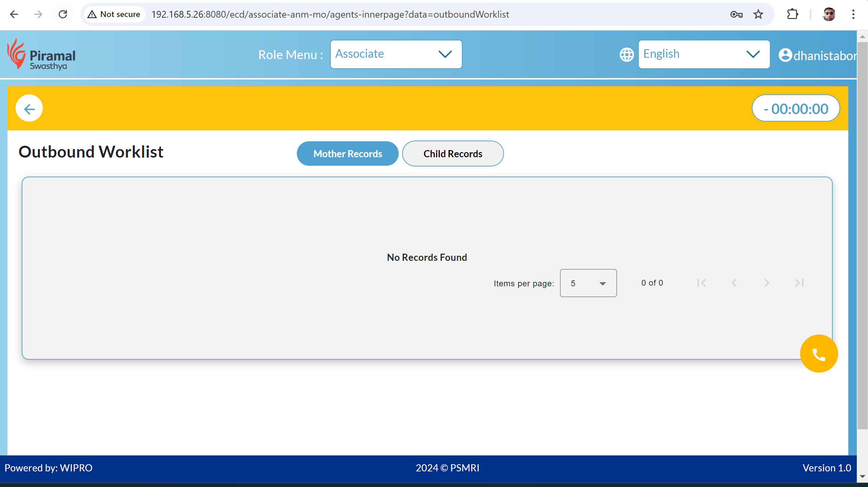This screenshot has height=487, width=868.
Task: Switch to Child Records tab
Action: coord(453,154)
